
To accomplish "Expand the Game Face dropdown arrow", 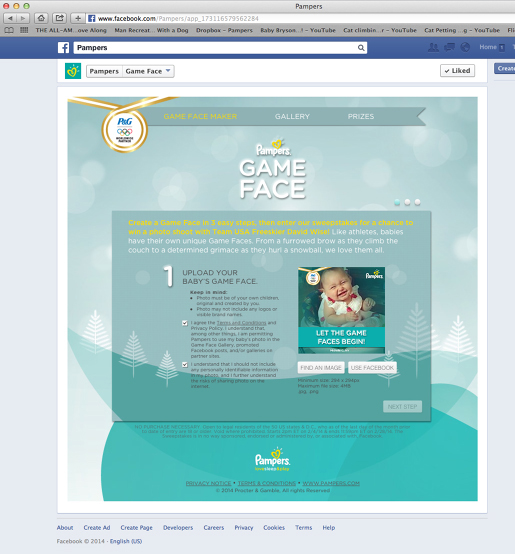I will (168, 71).
